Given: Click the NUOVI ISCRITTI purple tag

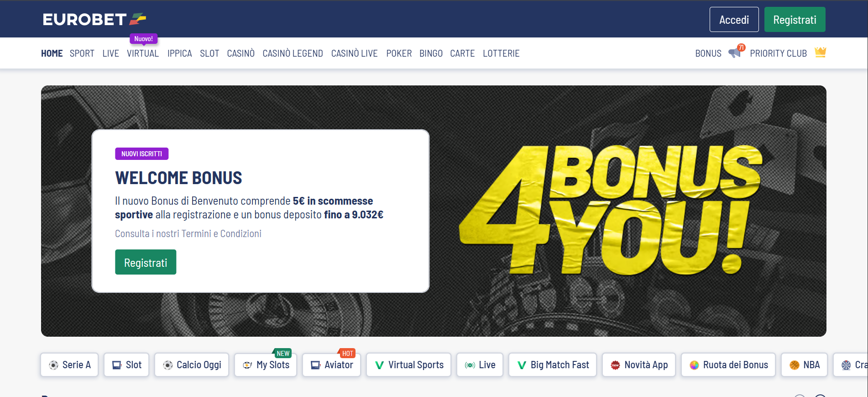Looking at the screenshot, I should pyautogui.click(x=142, y=154).
